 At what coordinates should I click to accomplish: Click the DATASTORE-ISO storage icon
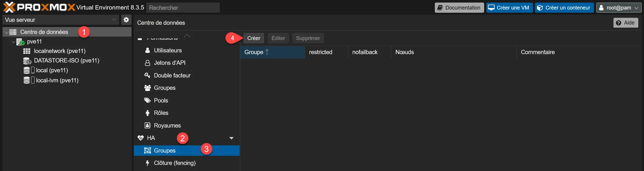pyautogui.click(x=27, y=61)
